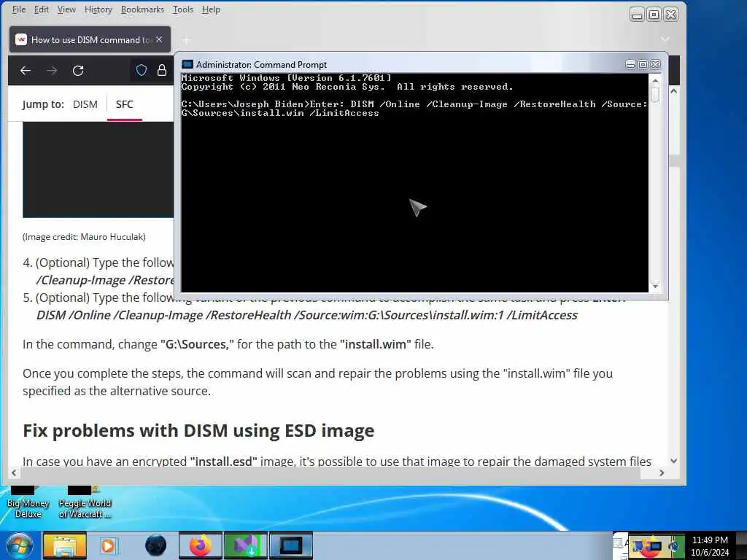Maximize the Firefox browser window
The image size is (747, 560).
[x=654, y=15]
